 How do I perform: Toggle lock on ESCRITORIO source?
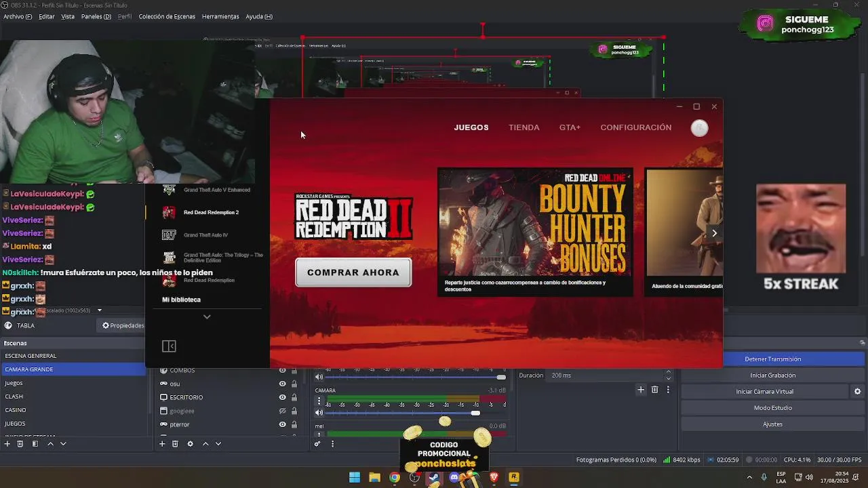pyautogui.click(x=294, y=397)
